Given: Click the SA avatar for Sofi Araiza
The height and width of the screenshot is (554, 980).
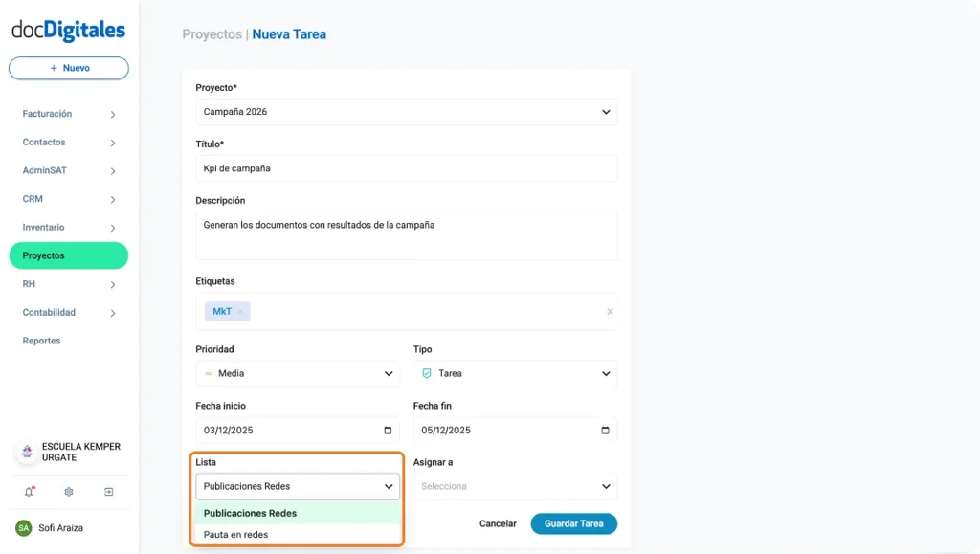Looking at the screenshot, I should (x=26, y=527).
